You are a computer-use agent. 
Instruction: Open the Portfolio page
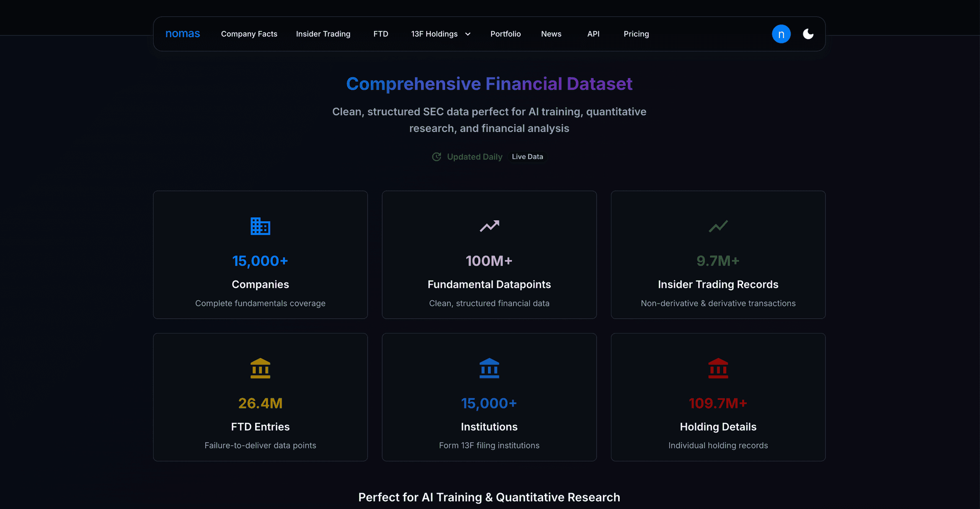pos(505,34)
